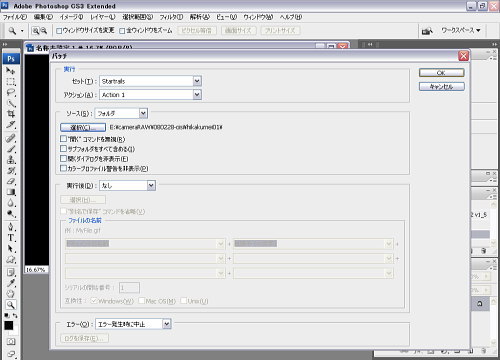Click the source folder Choose button
Screen dimensions: 500x360
(x=83, y=127)
